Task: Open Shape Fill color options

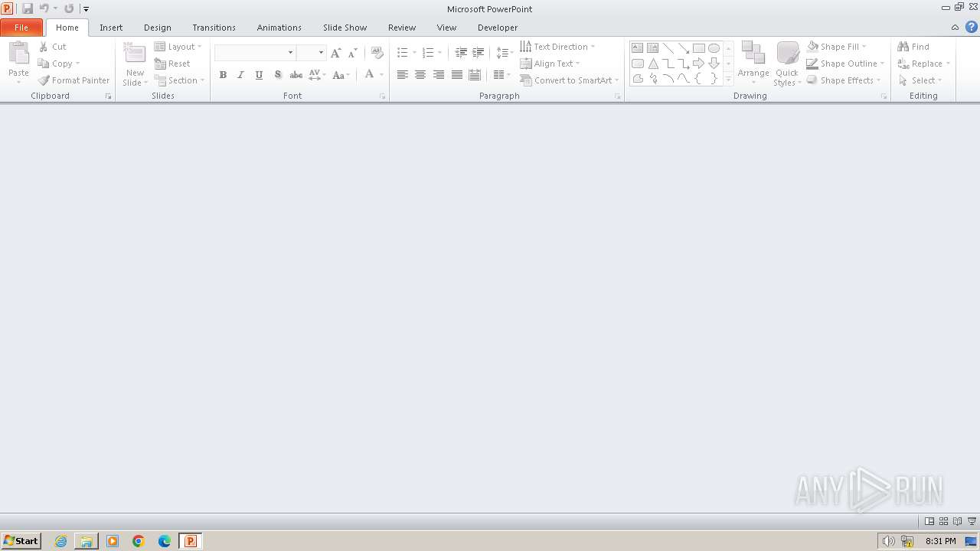Action: pos(836,47)
